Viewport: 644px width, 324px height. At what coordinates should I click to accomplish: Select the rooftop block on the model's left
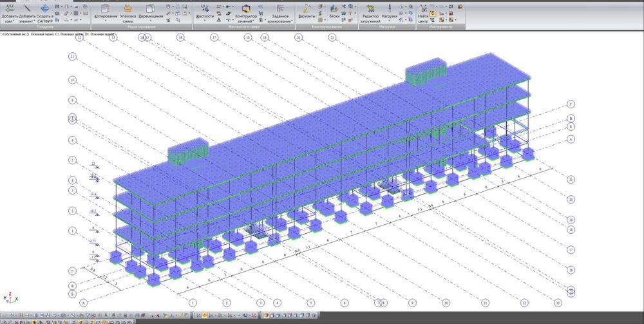click(188, 153)
